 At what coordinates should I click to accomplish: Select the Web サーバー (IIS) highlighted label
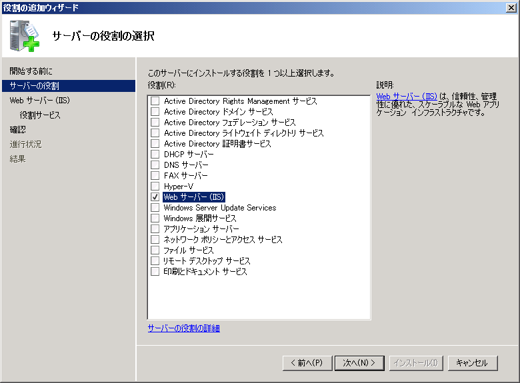194,197
